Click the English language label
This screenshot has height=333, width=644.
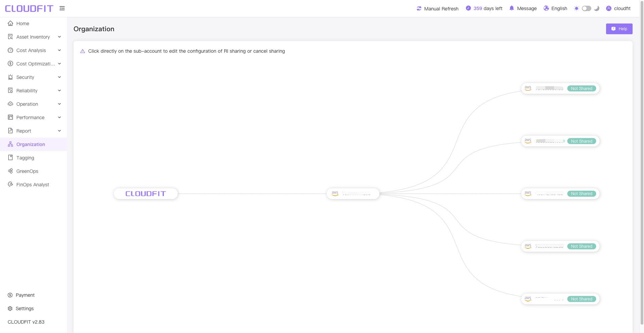(x=559, y=8)
